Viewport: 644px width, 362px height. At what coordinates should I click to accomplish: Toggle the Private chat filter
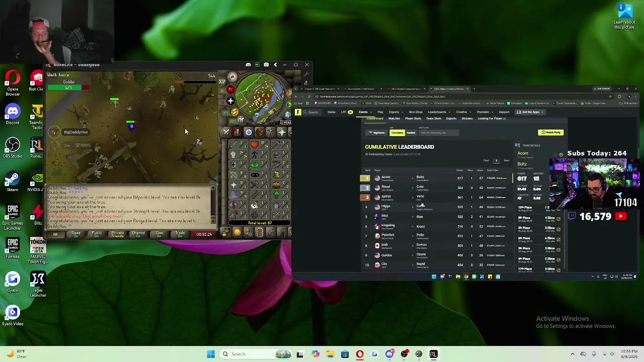click(x=117, y=234)
